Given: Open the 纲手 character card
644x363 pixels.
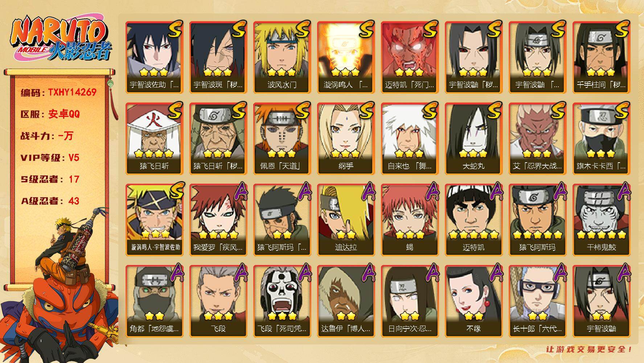Looking at the screenshot, I should tap(346, 138).
